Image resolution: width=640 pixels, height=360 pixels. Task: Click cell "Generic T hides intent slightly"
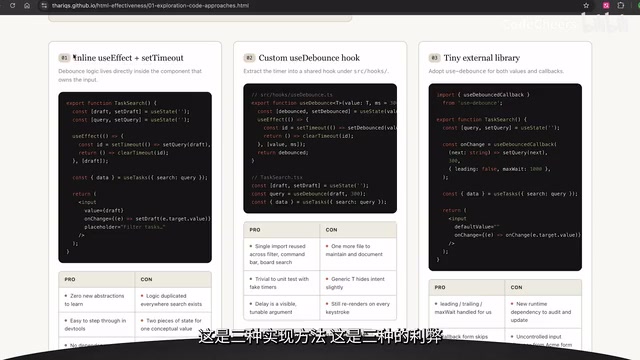point(358,283)
